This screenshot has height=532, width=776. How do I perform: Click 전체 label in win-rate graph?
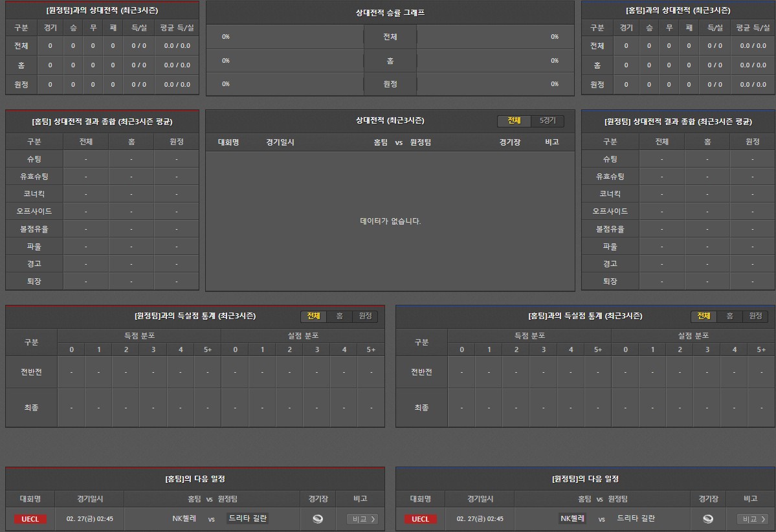click(390, 37)
